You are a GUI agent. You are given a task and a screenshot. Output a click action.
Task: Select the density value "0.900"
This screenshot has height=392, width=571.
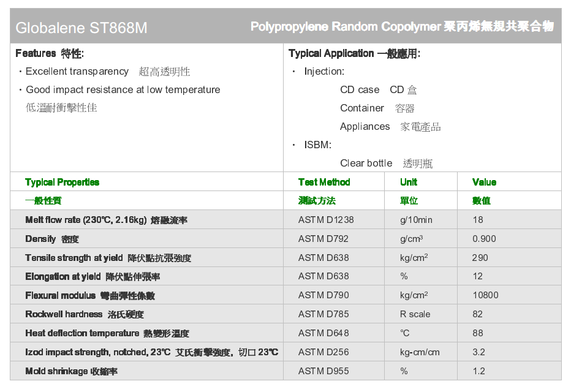(485, 239)
